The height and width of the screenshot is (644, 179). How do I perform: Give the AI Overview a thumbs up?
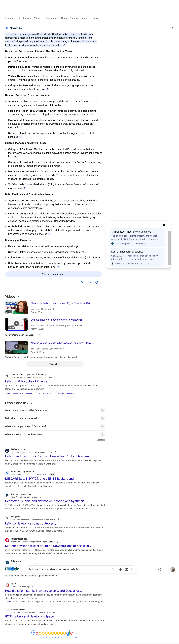[90, 282]
